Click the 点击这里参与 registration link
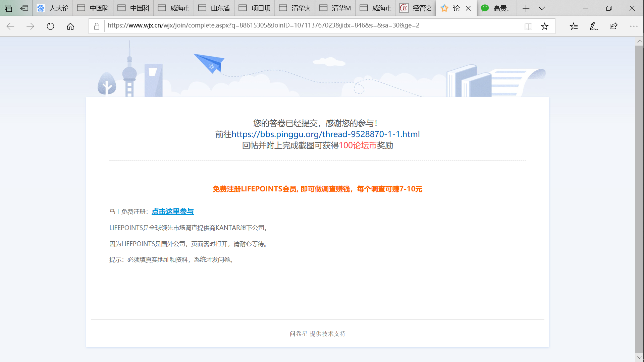 [173, 212]
